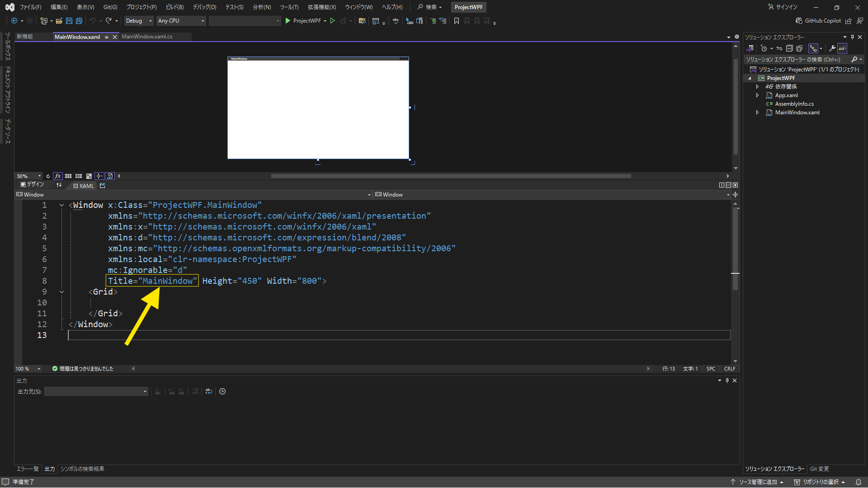Pop out the XAML editor icon
Viewport: 868px width, 488px height.
(103, 186)
